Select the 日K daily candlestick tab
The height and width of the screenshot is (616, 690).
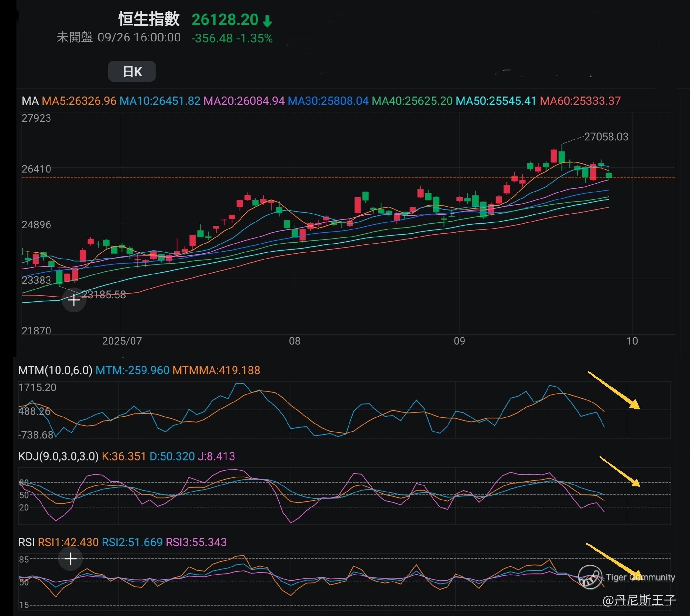(x=132, y=71)
